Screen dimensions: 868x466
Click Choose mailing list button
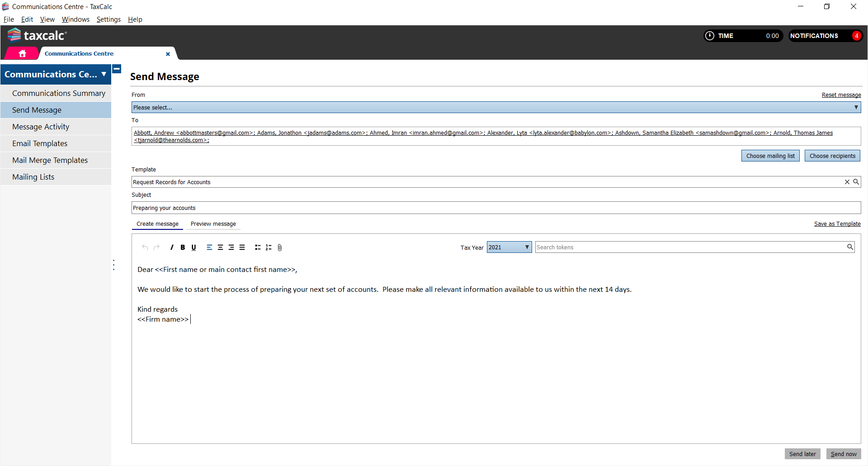click(x=770, y=156)
